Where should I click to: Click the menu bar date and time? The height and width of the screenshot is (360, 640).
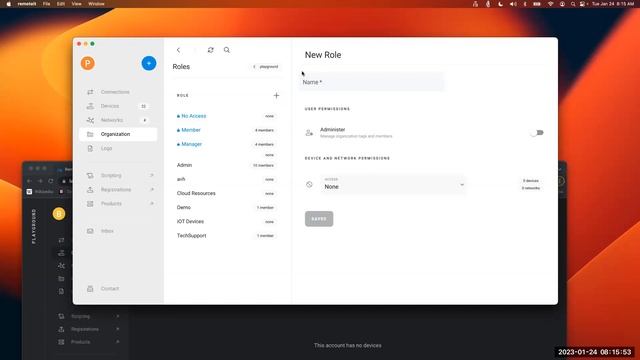coord(613,4)
